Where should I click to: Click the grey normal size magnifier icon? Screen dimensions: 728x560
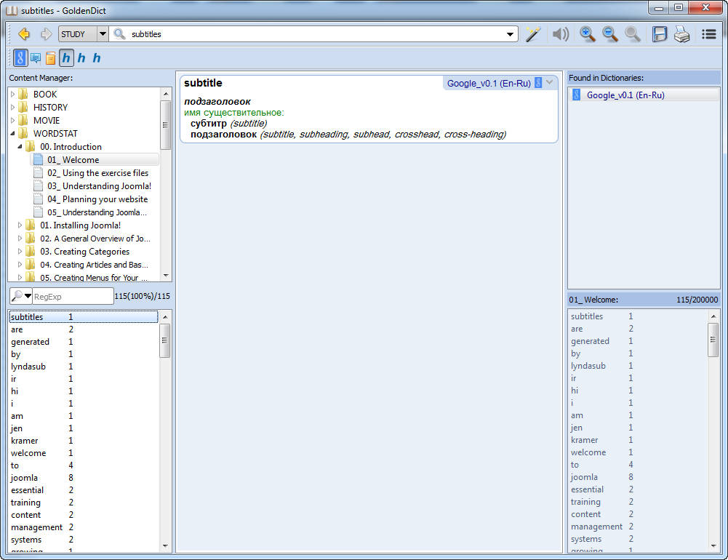[632, 34]
